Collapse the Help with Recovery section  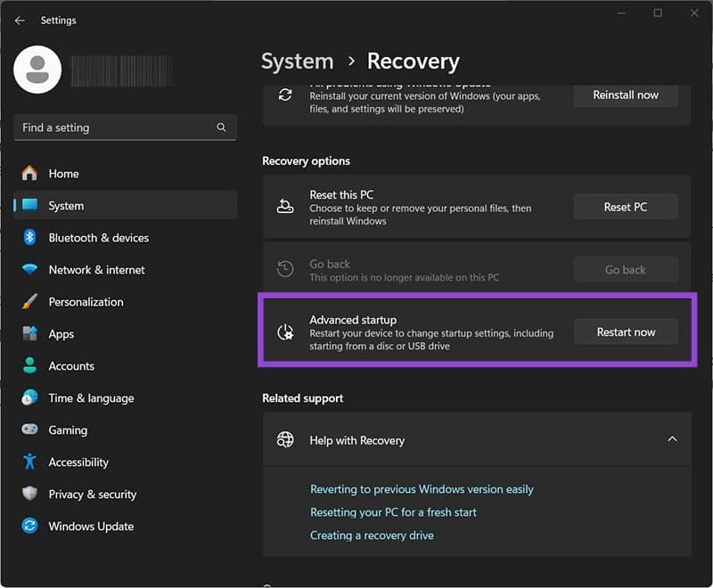(672, 439)
